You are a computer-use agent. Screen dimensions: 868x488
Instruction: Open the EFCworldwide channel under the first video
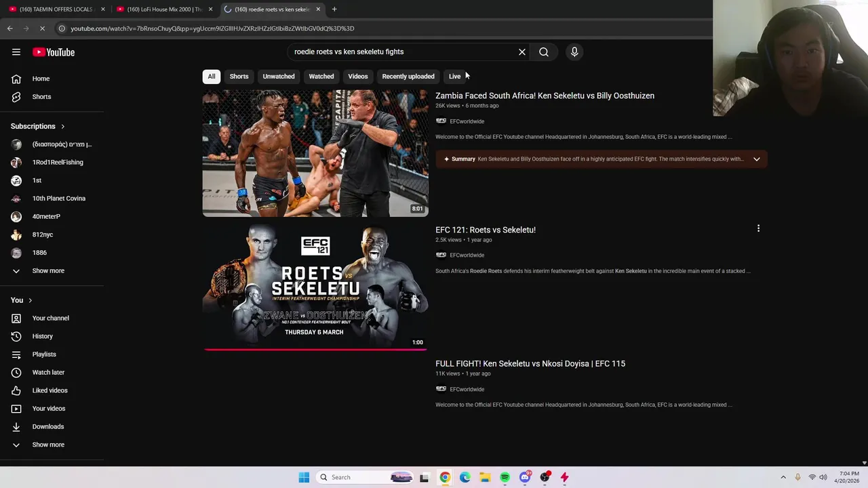point(467,121)
